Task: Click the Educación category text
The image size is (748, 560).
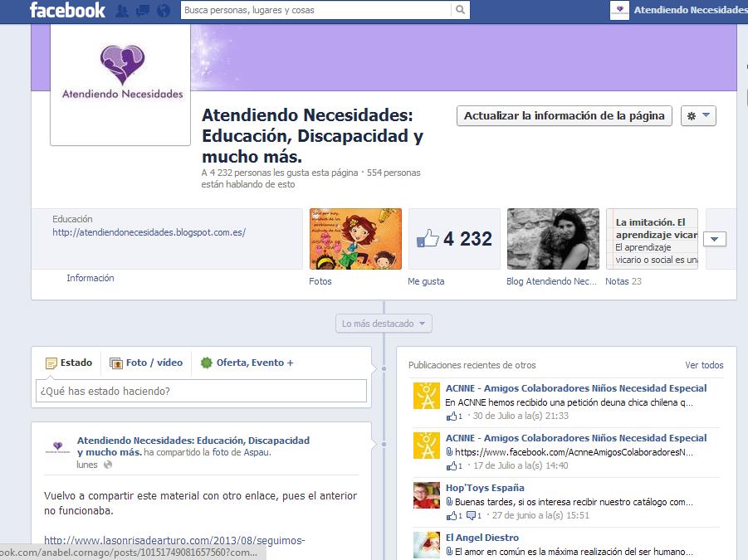Action: [x=72, y=219]
